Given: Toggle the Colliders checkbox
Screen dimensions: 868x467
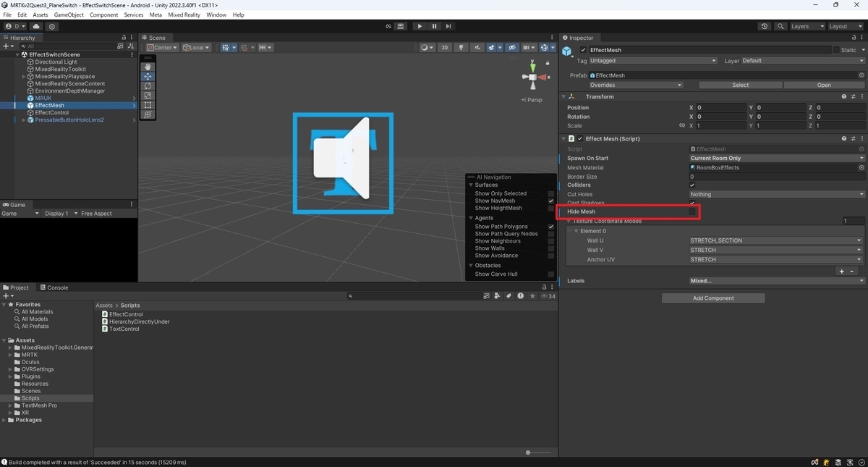Looking at the screenshot, I should pyautogui.click(x=692, y=185).
